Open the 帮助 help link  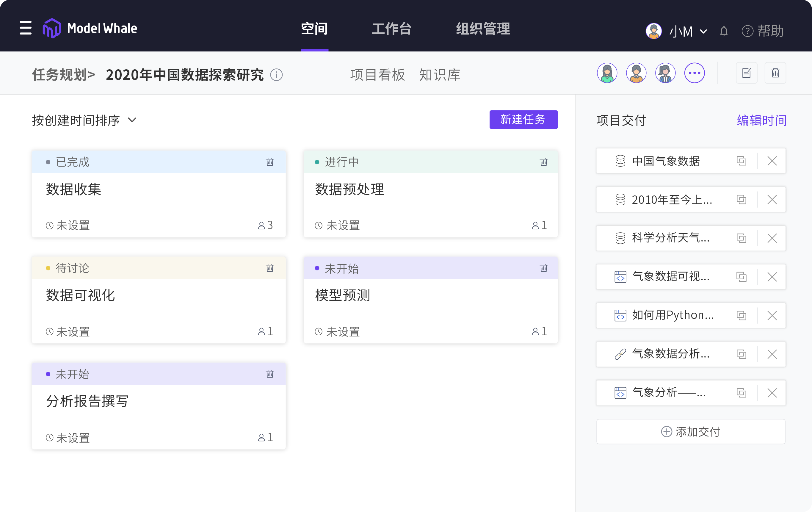(x=762, y=31)
